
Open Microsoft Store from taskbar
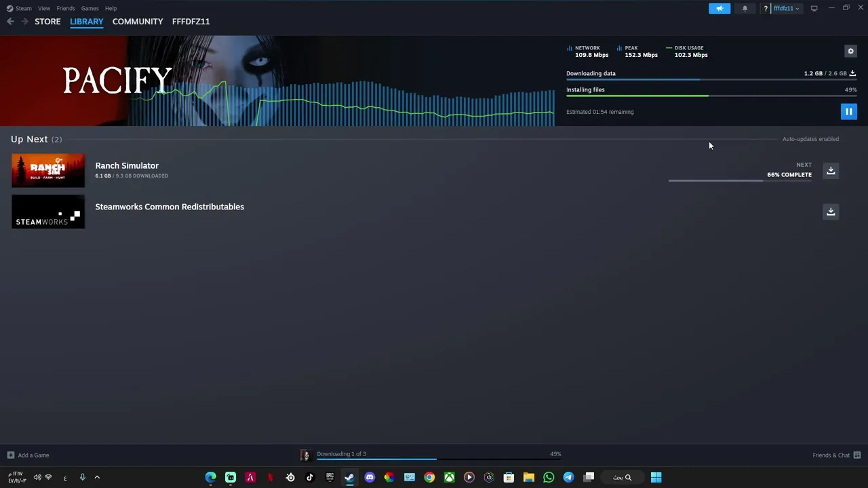pyautogui.click(x=509, y=477)
